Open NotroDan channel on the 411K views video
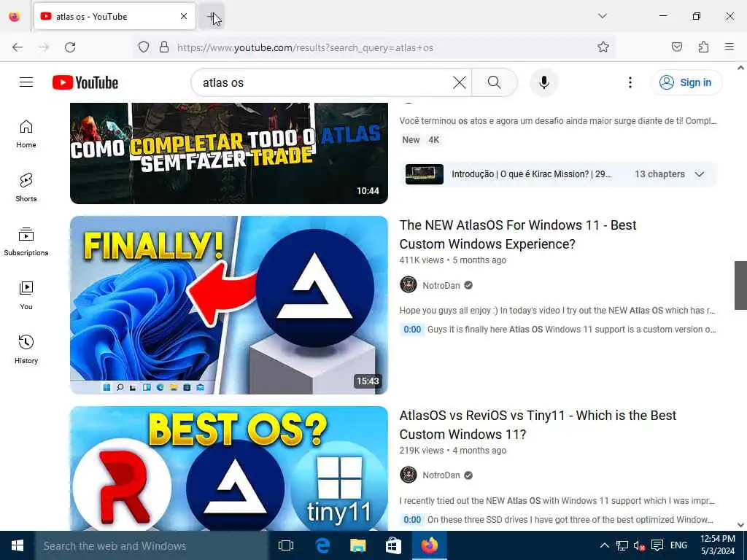The height and width of the screenshot is (560, 747). point(441,285)
